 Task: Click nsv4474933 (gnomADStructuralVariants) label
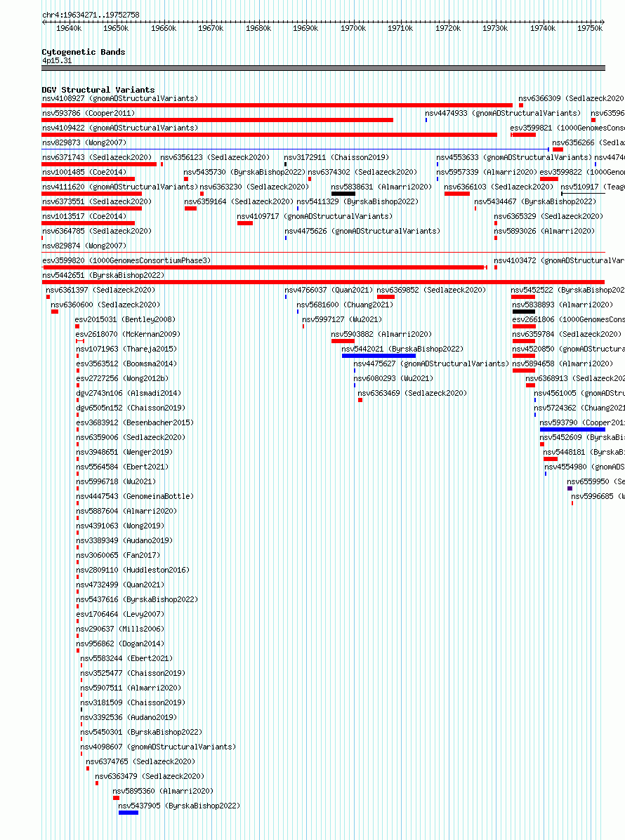point(503,114)
